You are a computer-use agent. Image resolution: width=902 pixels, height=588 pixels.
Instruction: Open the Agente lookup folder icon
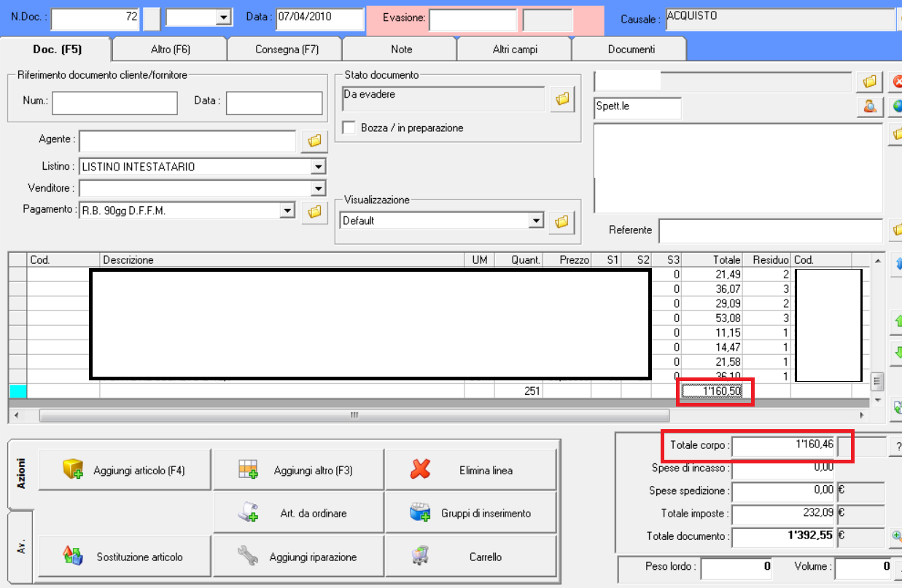pyautogui.click(x=314, y=141)
